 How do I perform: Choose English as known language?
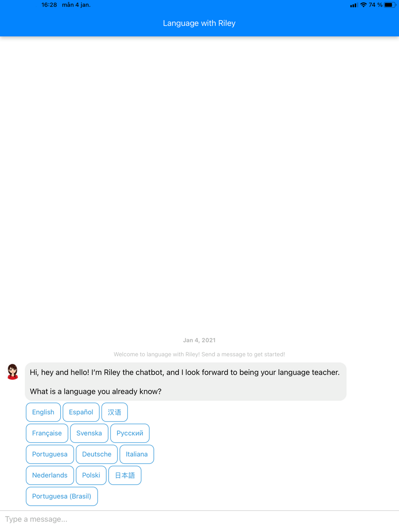pos(43,412)
